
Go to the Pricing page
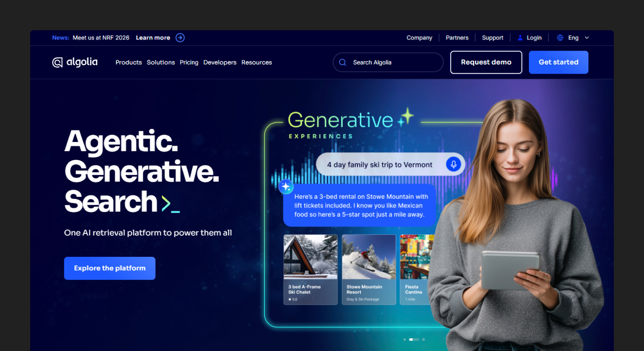tap(189, 62)
